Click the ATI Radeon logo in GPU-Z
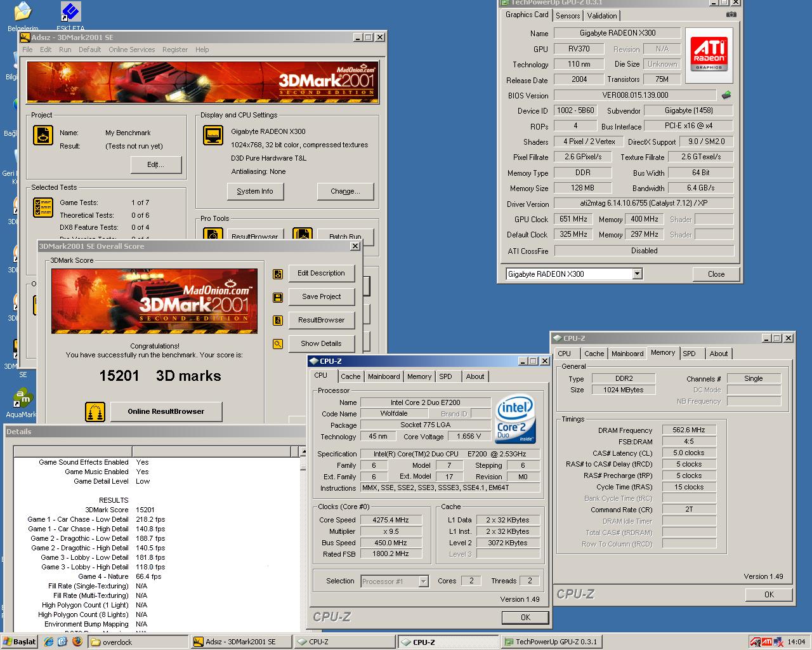 tap(709, 54)
